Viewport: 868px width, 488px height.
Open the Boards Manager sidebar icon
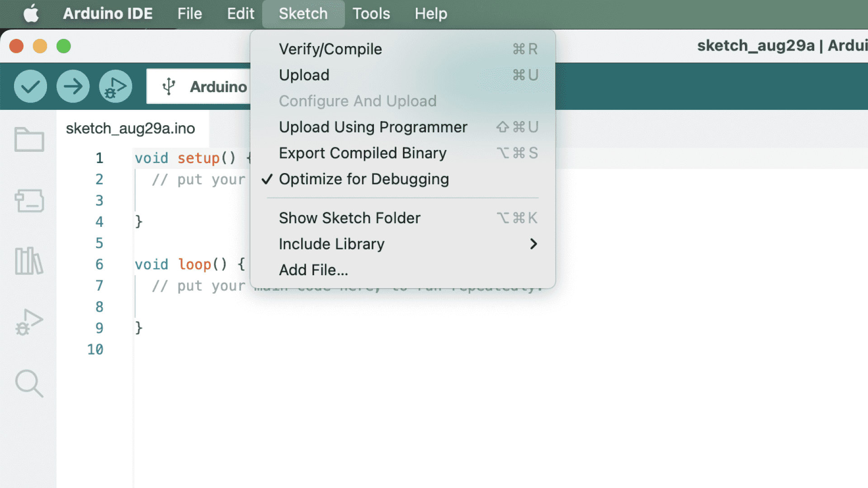click(29, 200)
